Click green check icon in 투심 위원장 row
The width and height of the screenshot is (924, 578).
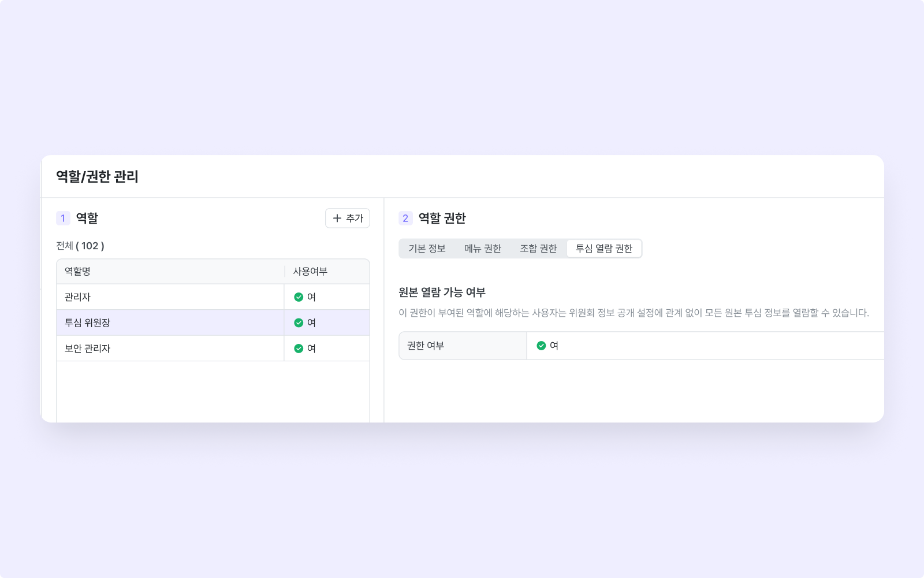(x=299, y=323)
